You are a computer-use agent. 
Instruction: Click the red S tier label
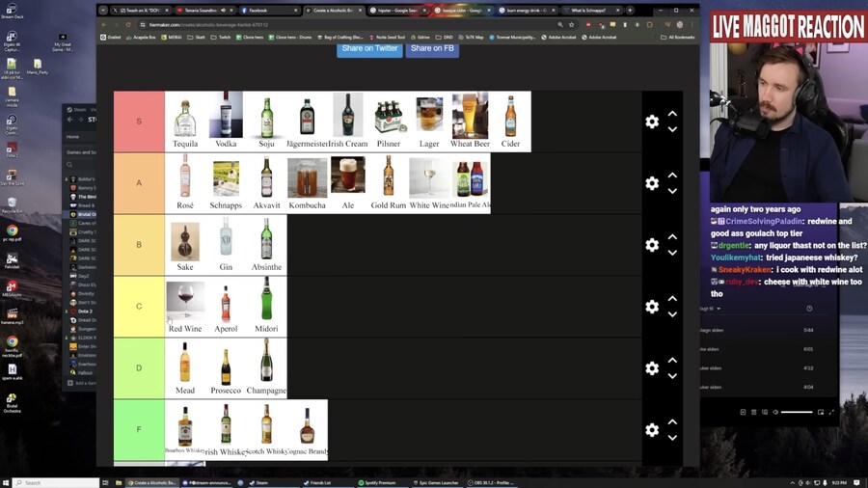[x=139, y=122]
